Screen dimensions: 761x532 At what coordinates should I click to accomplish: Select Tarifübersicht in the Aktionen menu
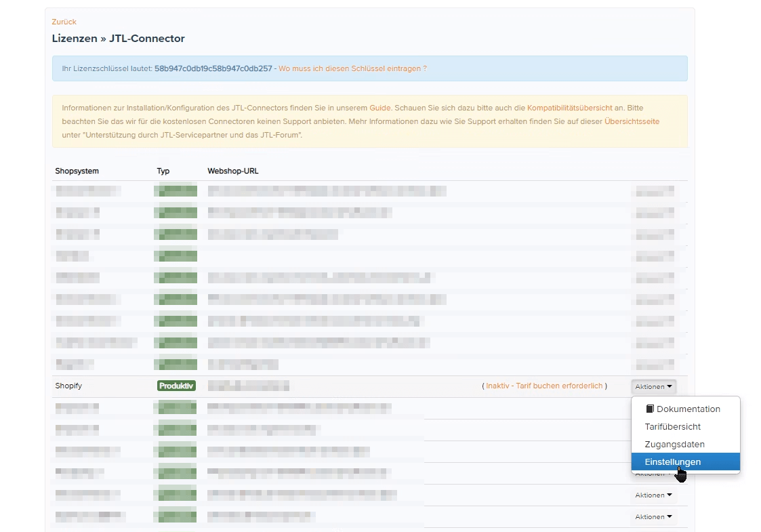[685, 427]
